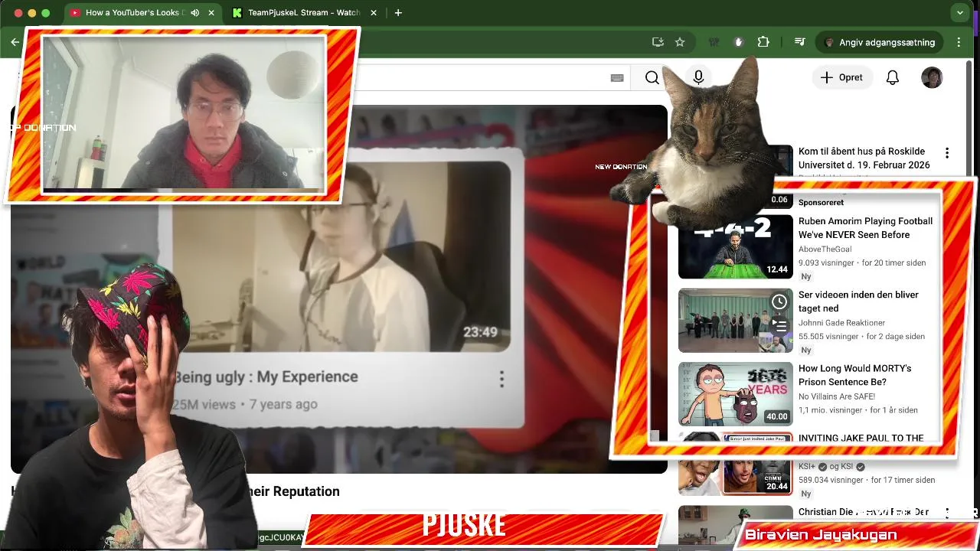Click '589.034 visninger' under the KSI video
The width and height of the screenshot is (980, 551).
coord(831,480)
